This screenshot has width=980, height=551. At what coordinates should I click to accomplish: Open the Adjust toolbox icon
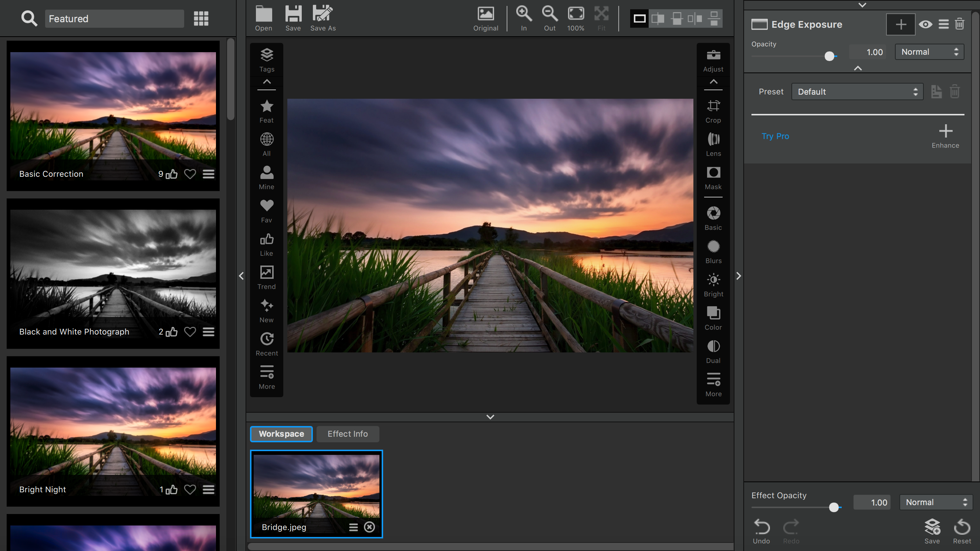[713, 60]
